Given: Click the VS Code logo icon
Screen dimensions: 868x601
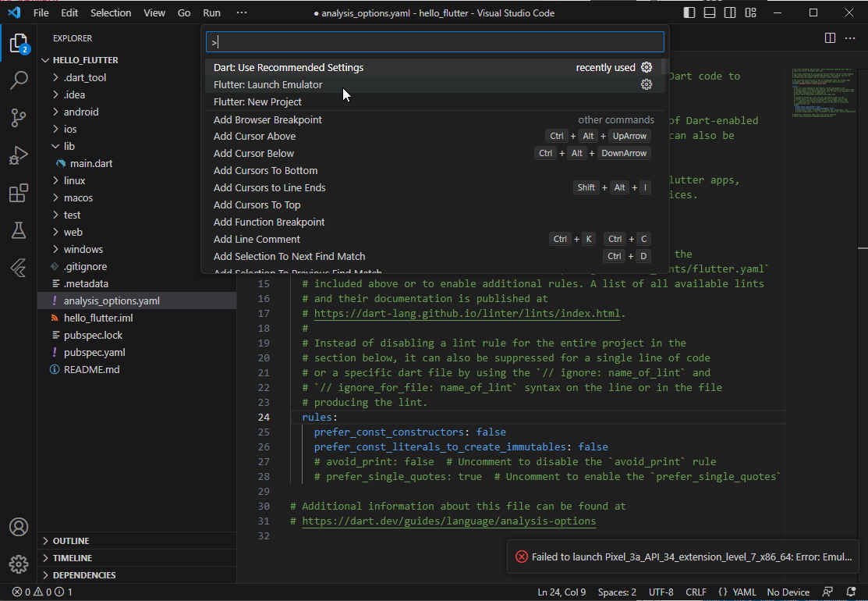Looking at the screenshot, I should tap(14, 12).
